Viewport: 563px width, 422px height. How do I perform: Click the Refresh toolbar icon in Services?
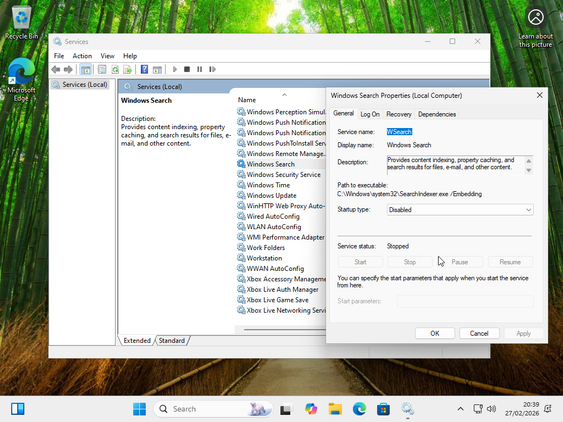pyautogui.click(x=115, y=69)
